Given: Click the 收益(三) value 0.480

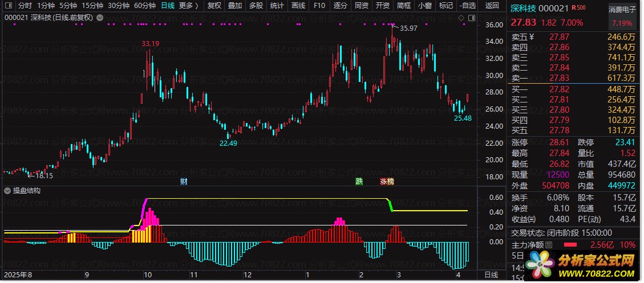Looking at the screenshot, I should pyautogui.click(x=558, y=219).
